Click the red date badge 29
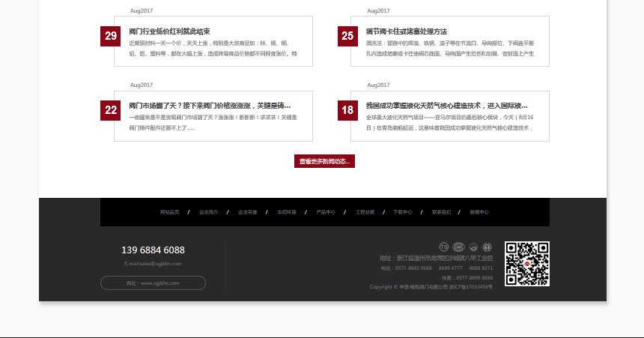644x338 pixels. point(111,36)
